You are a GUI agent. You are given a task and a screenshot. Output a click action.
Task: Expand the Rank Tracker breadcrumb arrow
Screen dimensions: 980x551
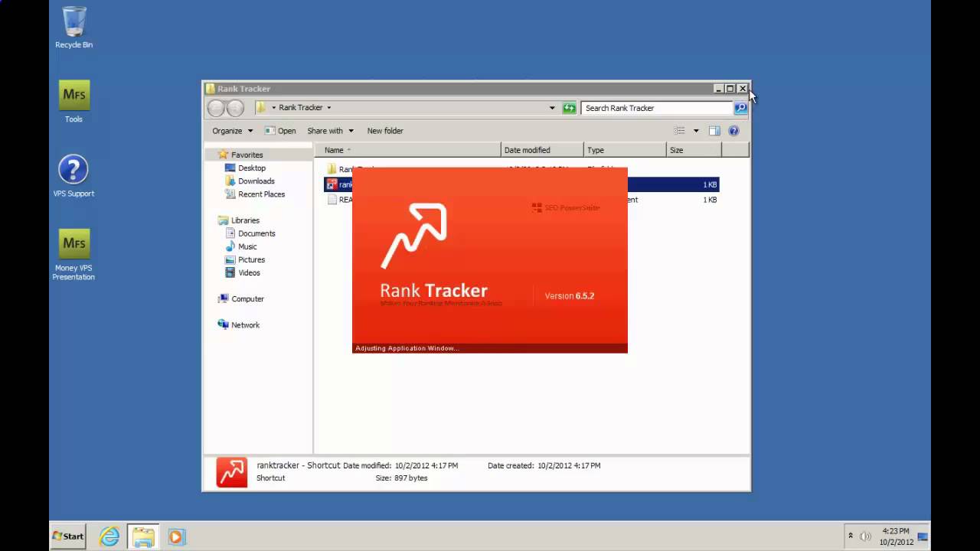pos(329,108)
